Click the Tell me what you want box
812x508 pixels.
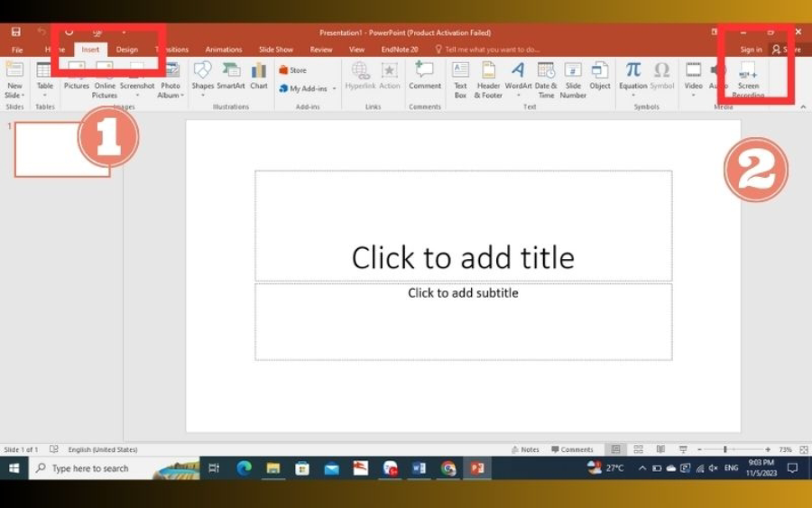(488, 50)
